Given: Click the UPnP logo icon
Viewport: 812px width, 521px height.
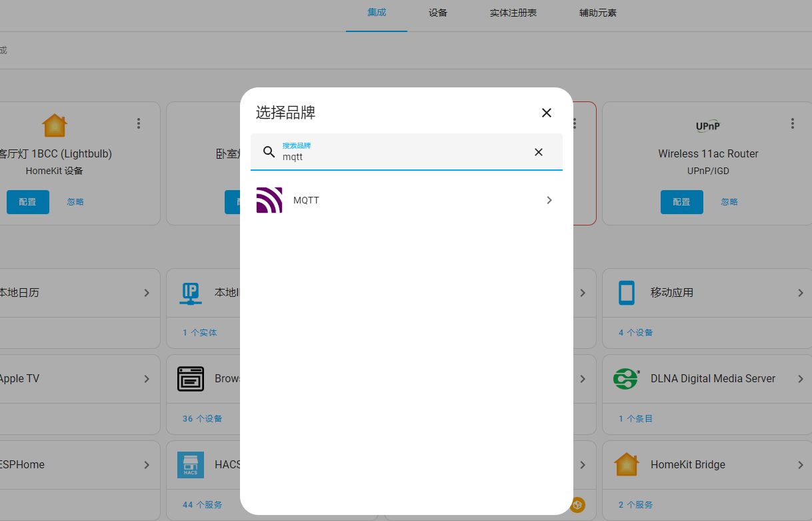Looking at the screenshot, I should pyautogui.click(x=707, y=125).
